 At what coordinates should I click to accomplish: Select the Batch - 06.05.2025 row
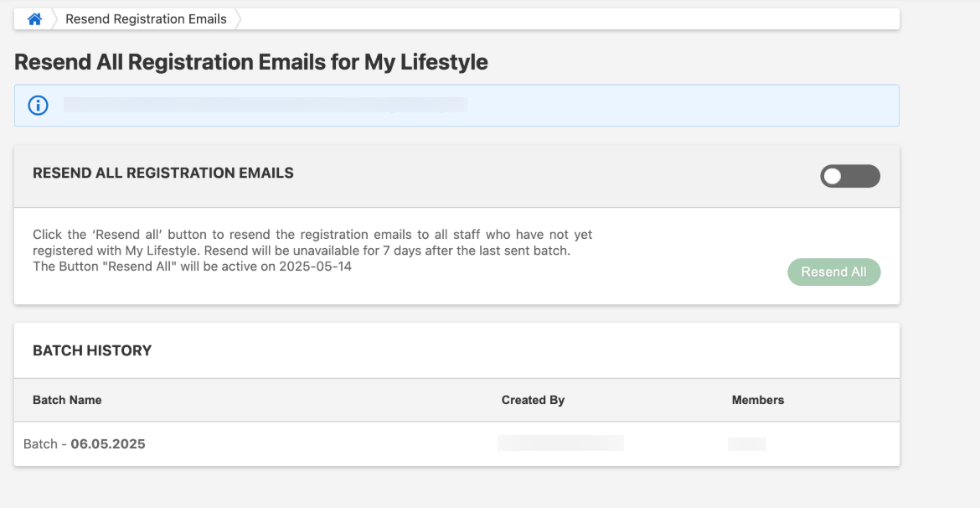[x=456, y=444]
